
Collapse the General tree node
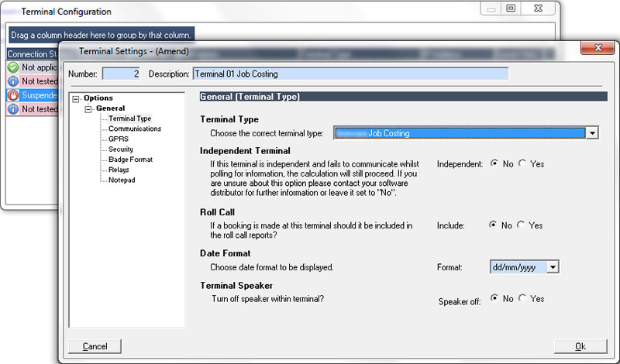click(x=88, y=108)
